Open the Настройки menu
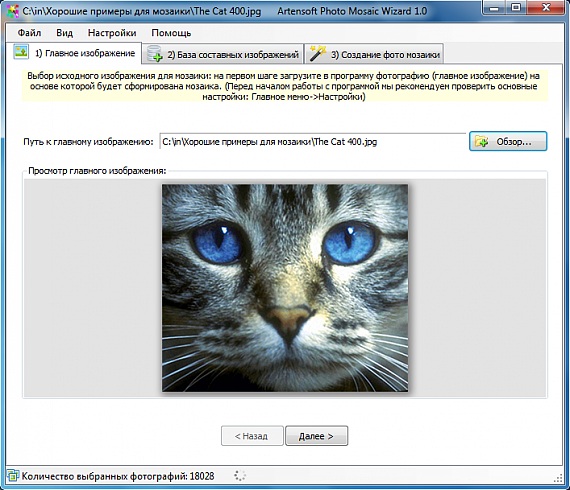The width and height of the screenshot is (570, 490). pyautogui.click(x=112, y=33)
